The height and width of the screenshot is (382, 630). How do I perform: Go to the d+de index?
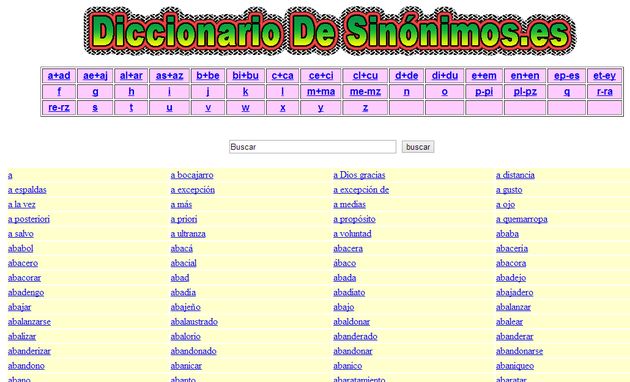click(x=407, y=76)
